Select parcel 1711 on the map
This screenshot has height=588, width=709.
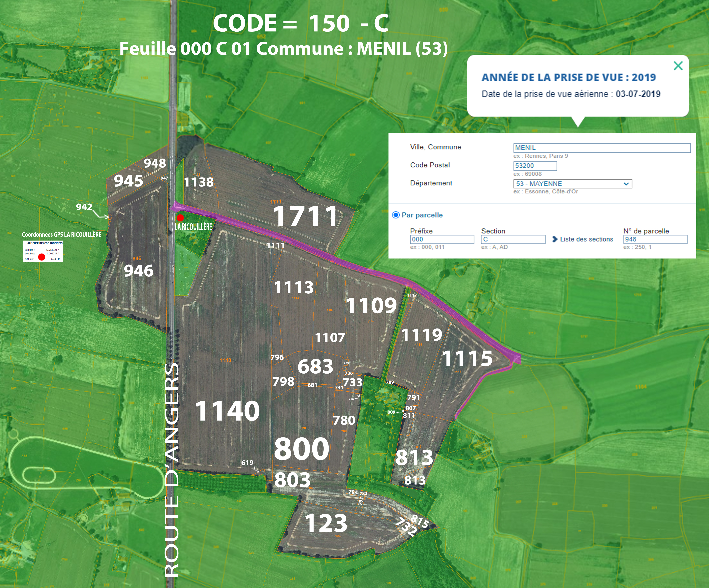click(x=305, y=216)
